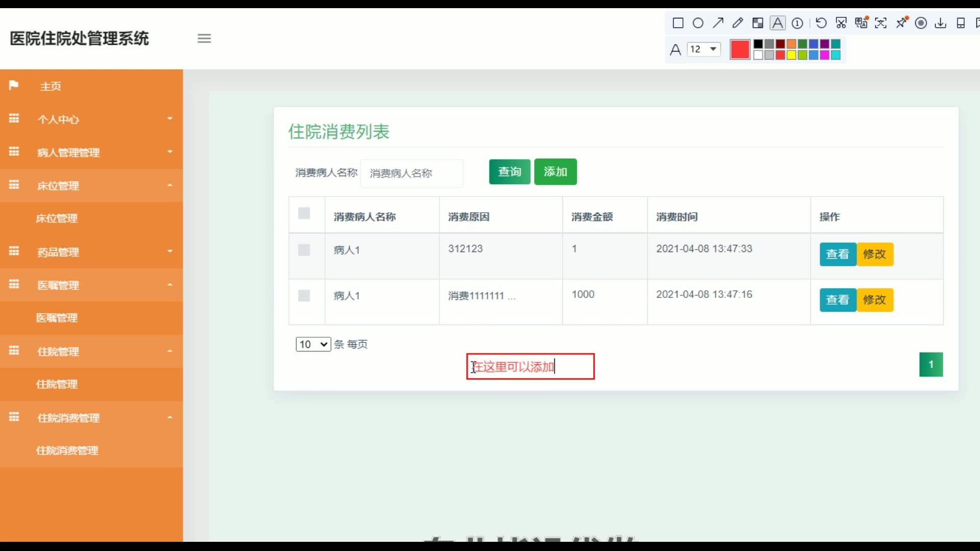Viewport: 980px width, 551px height.
Task: Select the mosaic blur tool
Action: coord(757,23)
